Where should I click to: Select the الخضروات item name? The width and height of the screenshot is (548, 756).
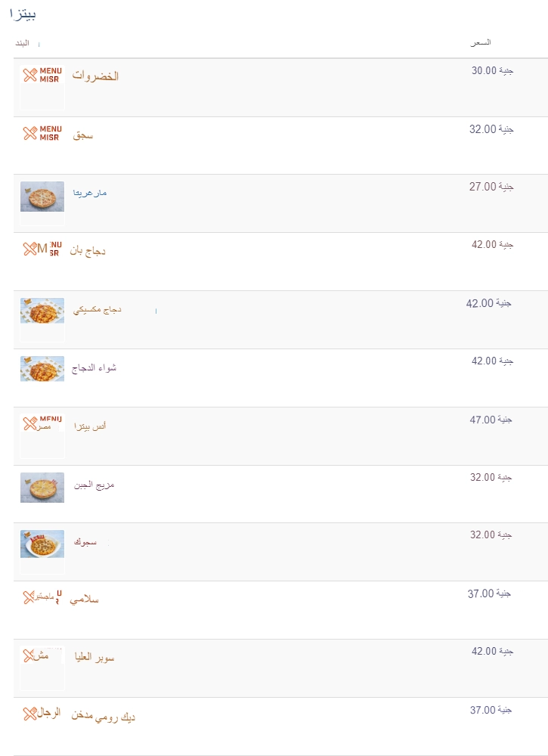tap(95, 76)
